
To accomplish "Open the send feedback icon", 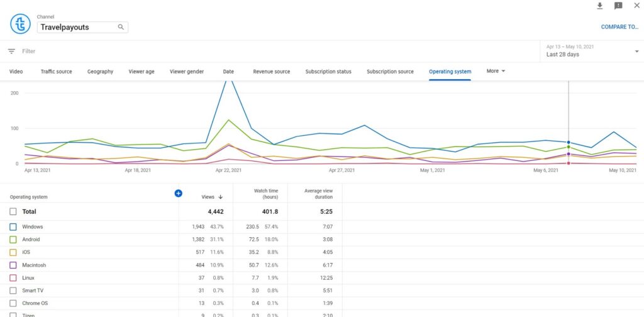I will coord(618,6).
